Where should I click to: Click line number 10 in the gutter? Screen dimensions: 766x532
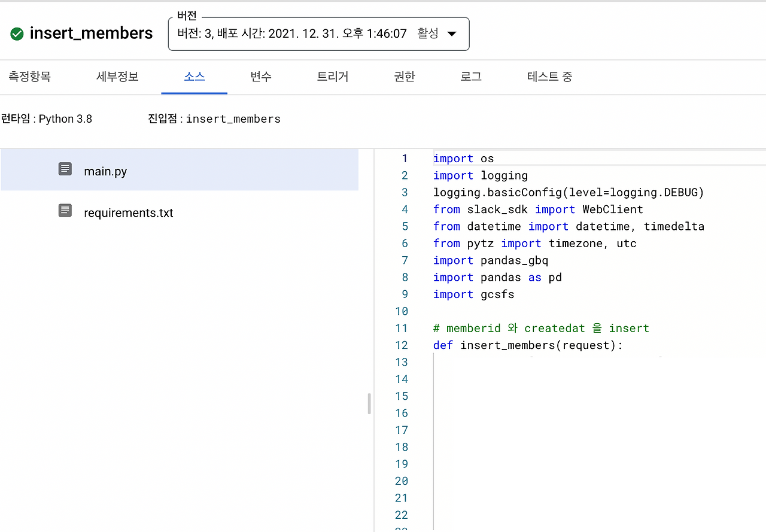click(402, 311)
